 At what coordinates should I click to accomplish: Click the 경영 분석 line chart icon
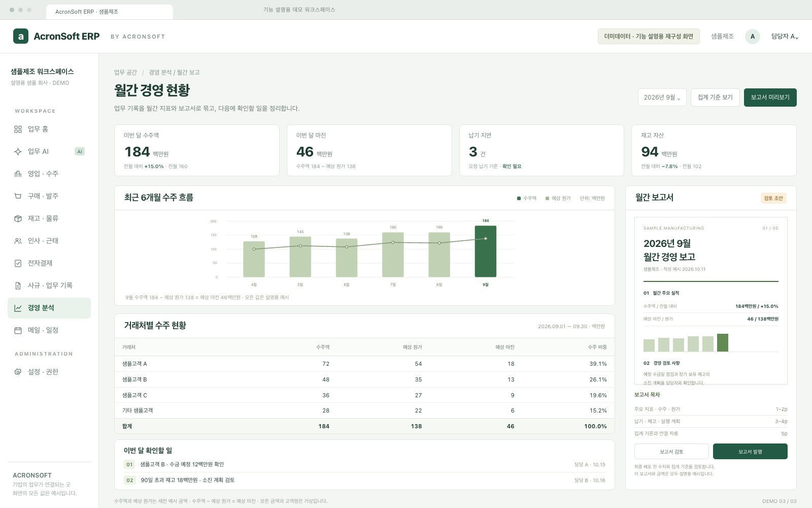(x=18, y=308)
